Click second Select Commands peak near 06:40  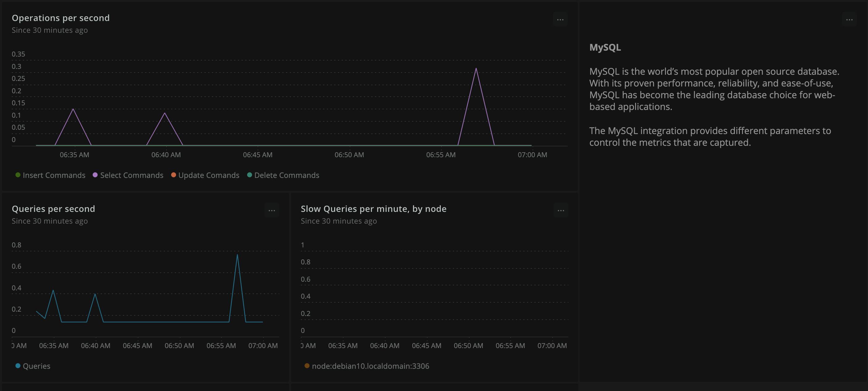click(x=165, y=113)
